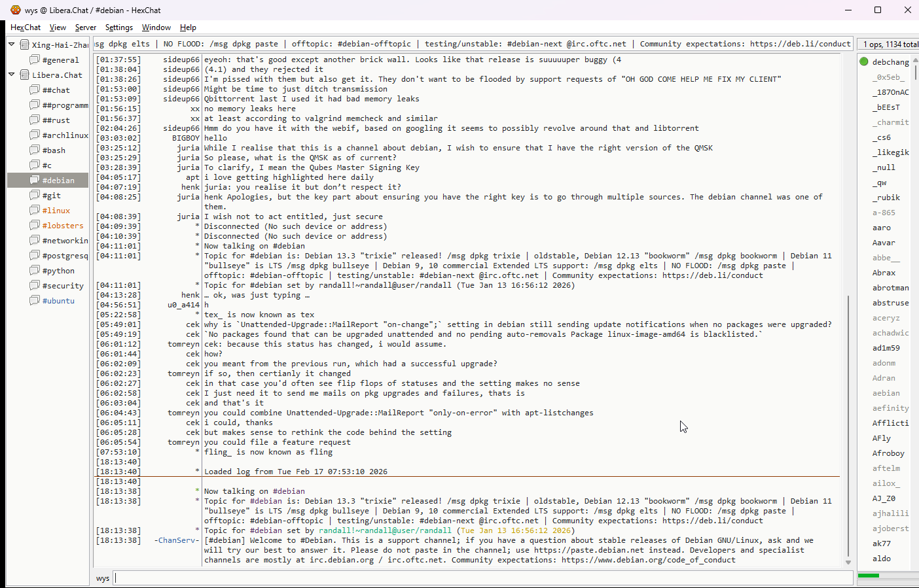919x588 pixels.
Task: Select user AFly in the user list
Action: [x=881, y=438]
